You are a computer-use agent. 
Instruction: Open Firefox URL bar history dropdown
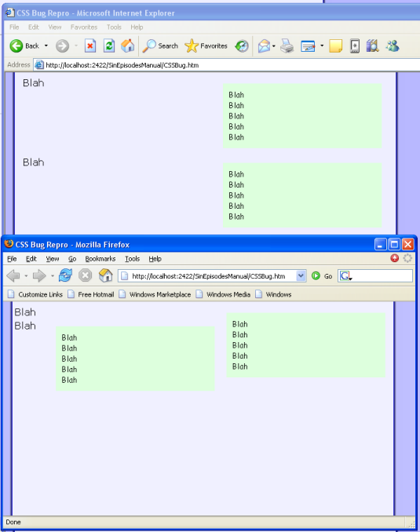(301, 276)
